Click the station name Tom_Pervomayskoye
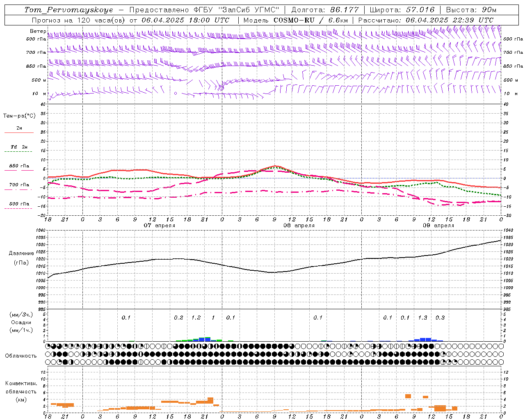This screenshot has height=420, width=525. pyautogui.click(x=68, y=10)
